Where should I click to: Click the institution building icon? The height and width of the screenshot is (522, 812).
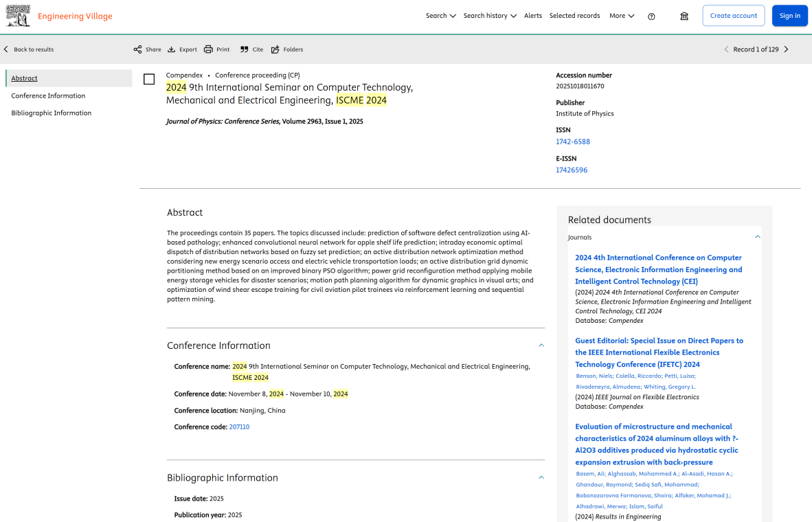pyautogui.click(x=684, y=16)
